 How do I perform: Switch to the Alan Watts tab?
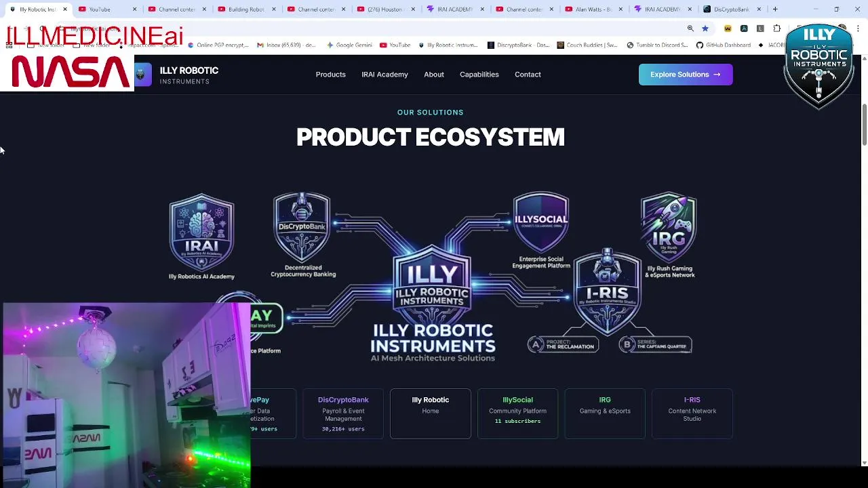(593, 9)
